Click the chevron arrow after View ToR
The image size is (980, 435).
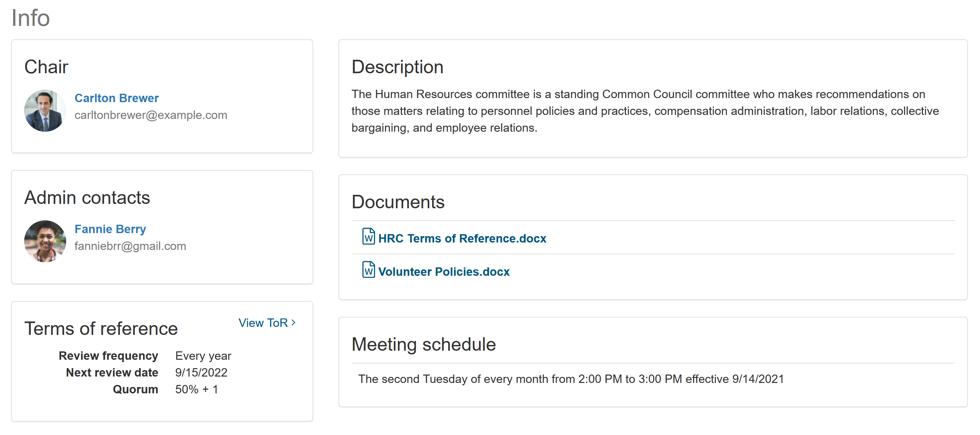click(293, 322)
